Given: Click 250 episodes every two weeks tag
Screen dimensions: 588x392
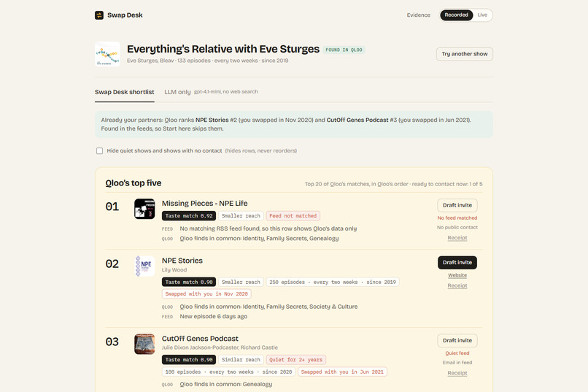Looking at the screenshot, I should tap(333, 282).
